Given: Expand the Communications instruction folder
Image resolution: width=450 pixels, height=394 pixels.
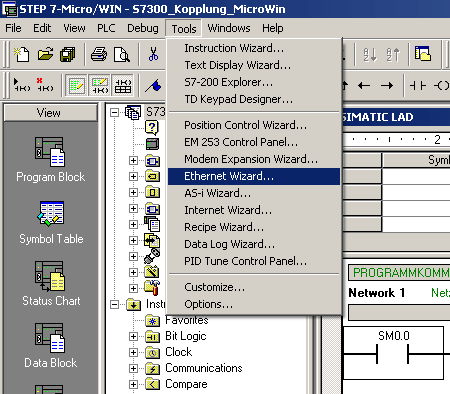Looking at the screenshot, I should [x=133, y=368].
